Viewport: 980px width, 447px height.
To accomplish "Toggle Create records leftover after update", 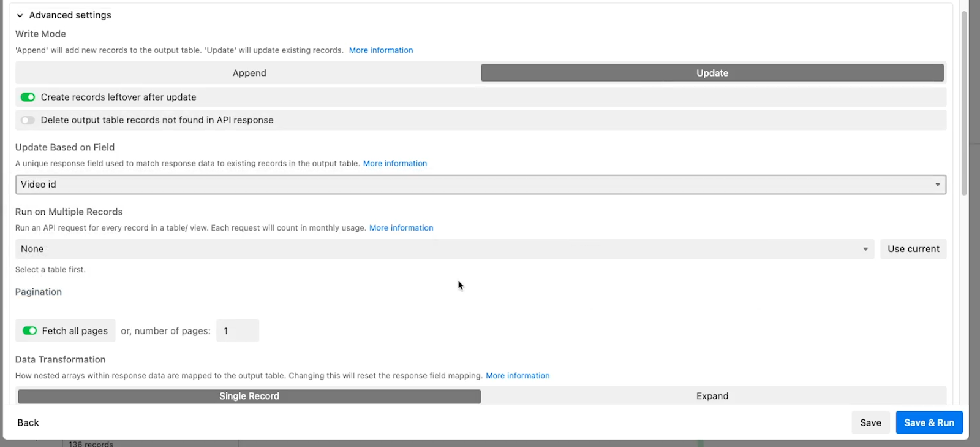I will click(x=28, y=97).
